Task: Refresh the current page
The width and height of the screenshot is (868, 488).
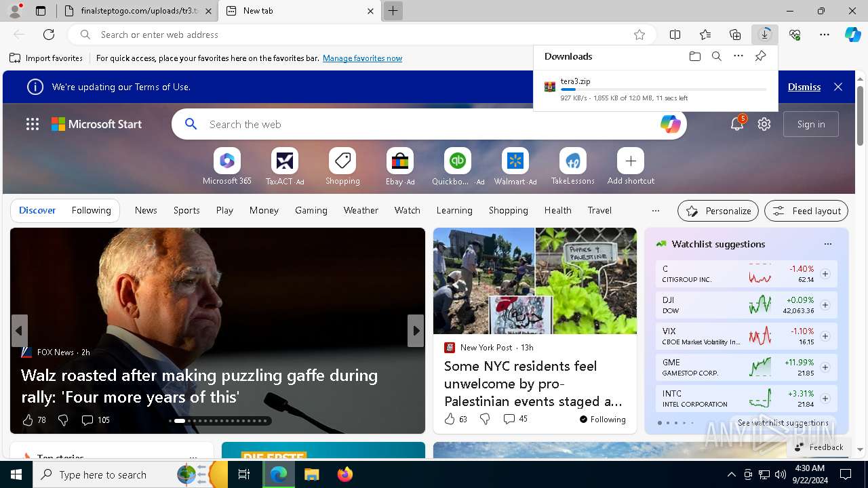Action: tap(49, 35)
